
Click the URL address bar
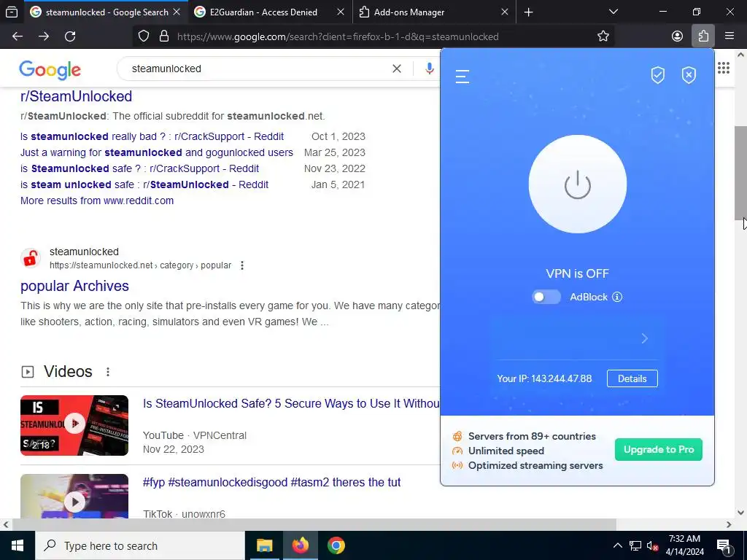click(x=373, y=36)
